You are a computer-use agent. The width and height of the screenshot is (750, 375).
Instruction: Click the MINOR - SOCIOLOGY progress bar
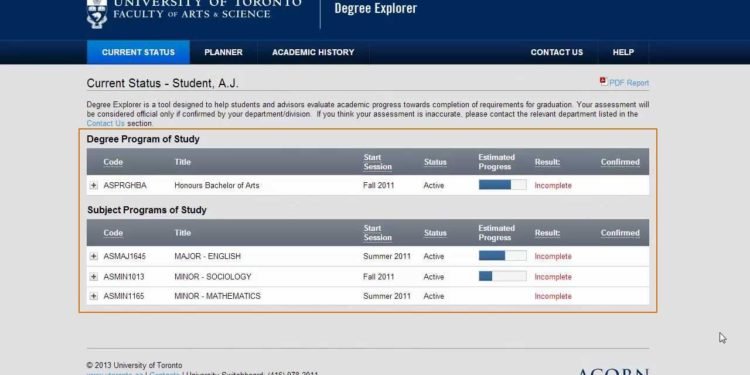click(x=503, y=276)
